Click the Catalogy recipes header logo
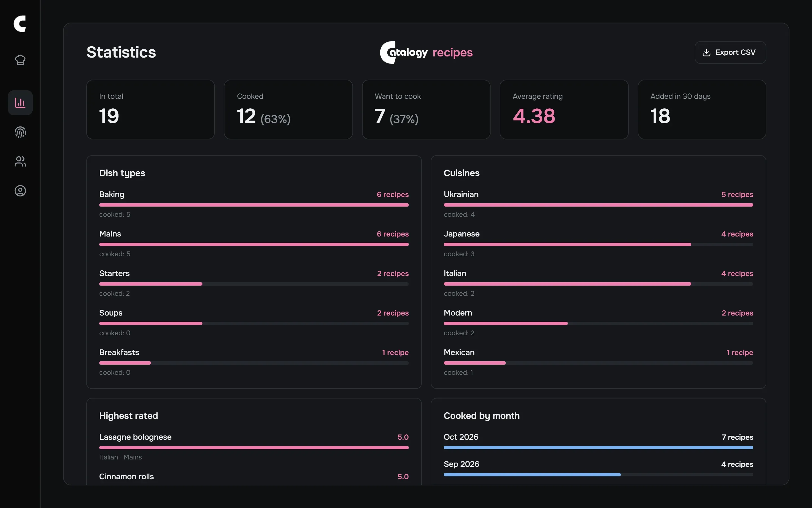The width and height of the screenshot is (812, 508). click(x=426, y=52)
